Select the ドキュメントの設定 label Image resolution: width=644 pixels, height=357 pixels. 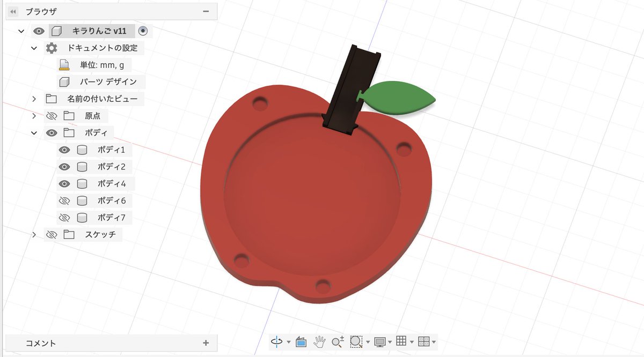point(102,48)
